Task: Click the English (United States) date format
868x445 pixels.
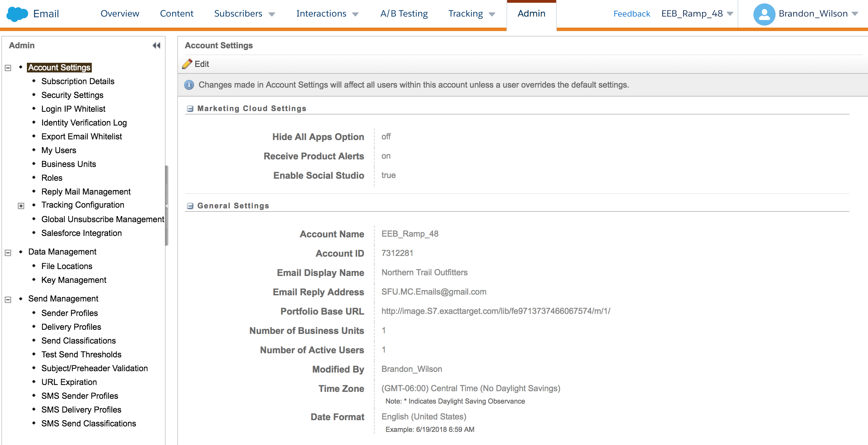Action: coord(424,417)
